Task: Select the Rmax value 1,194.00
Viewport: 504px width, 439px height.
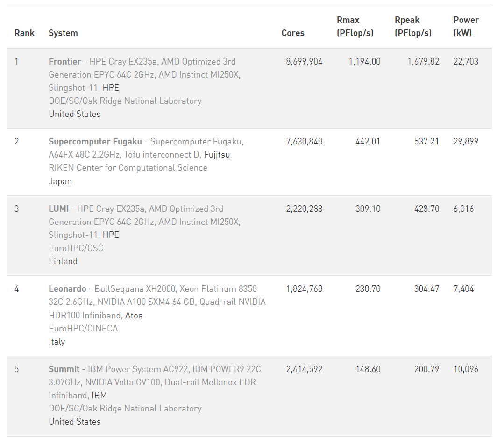Action: point(364,61)
